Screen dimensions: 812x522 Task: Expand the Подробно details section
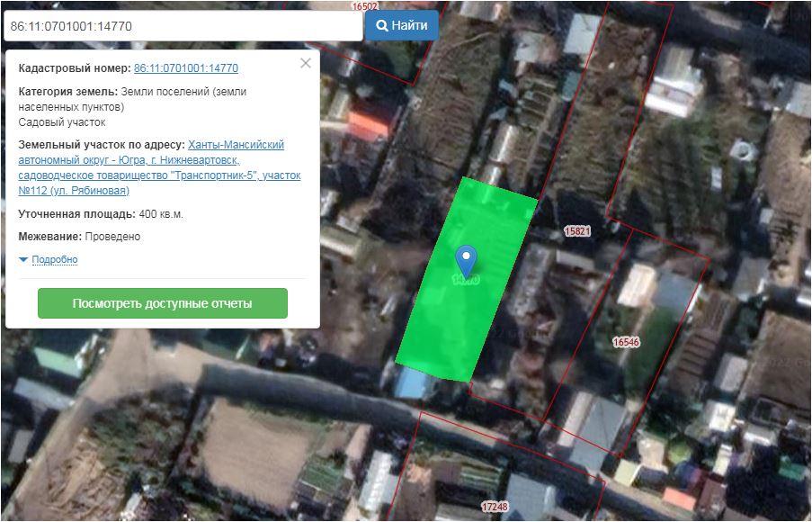click(x=54, y=260)
